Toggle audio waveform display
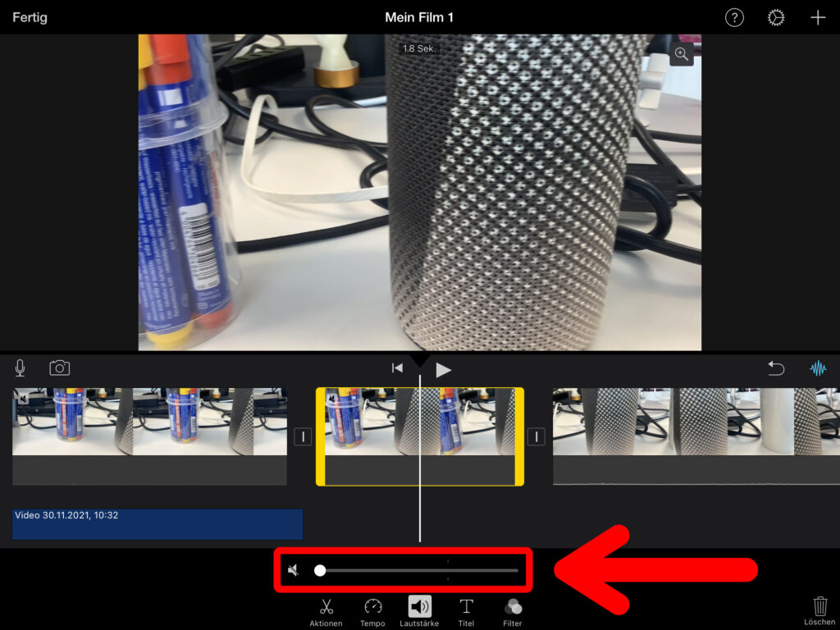The image size is (840, 630). point(818,369)
